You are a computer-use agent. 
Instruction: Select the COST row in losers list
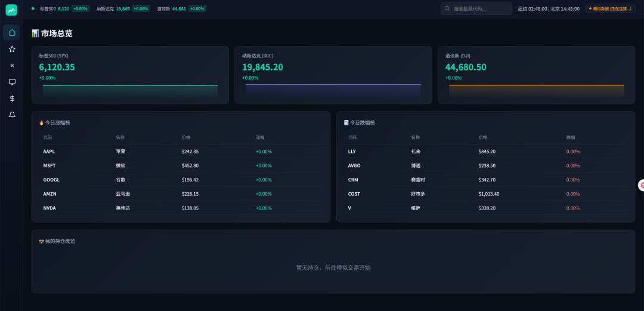point(485,194)
